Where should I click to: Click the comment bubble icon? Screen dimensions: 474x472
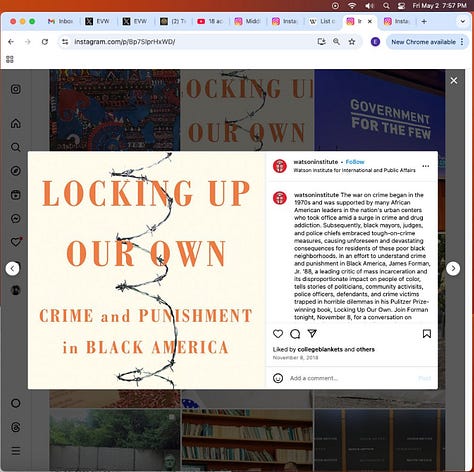[x=295, y=334]
